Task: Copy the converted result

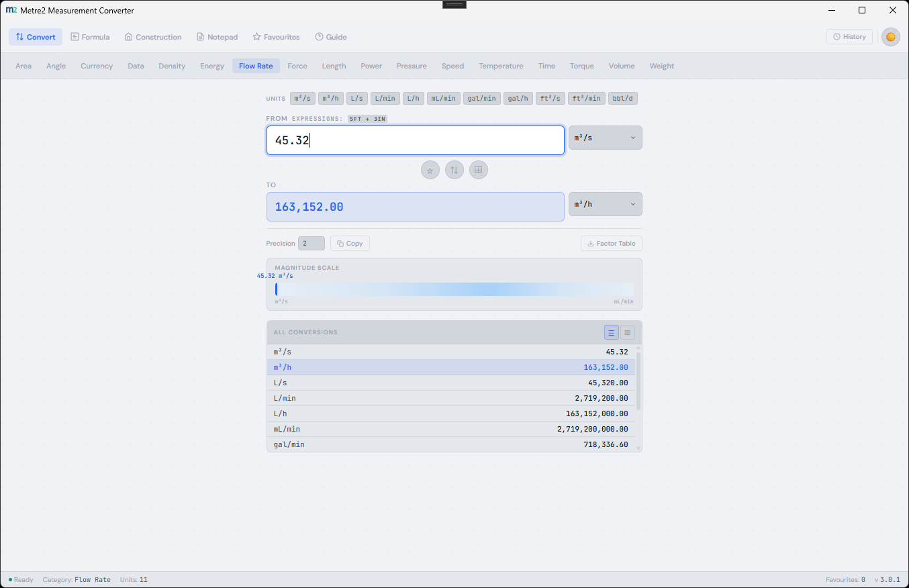Action: [350, 244]
